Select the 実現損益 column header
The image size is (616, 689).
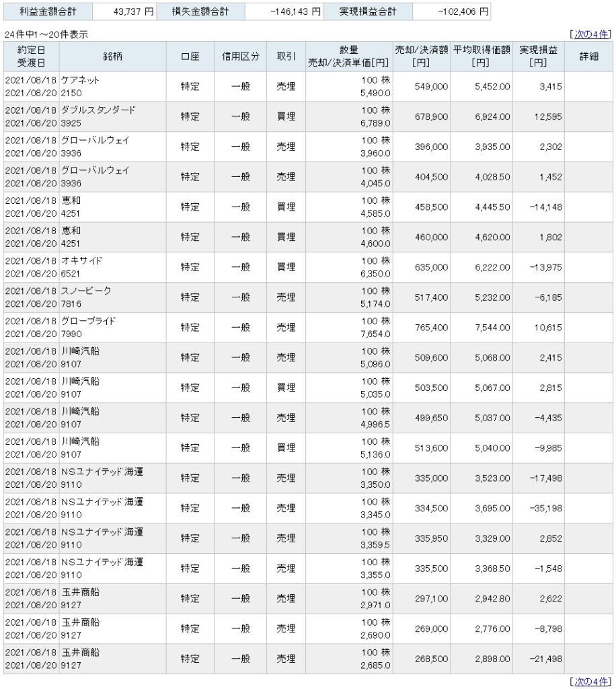tap(538, 57)
